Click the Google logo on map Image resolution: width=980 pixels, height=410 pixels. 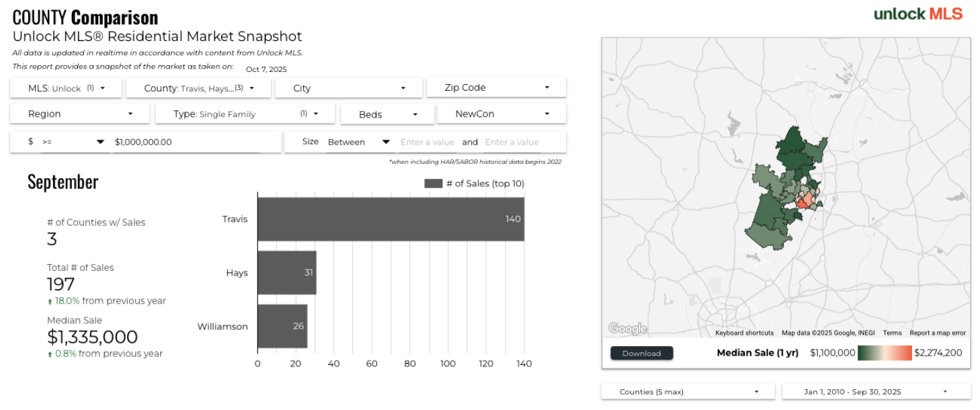(627, 329)
